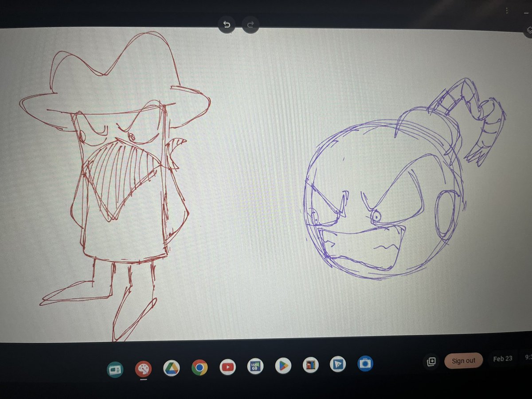
Task: Launch Google Chrome from the shelf
Action: point(199,367)
